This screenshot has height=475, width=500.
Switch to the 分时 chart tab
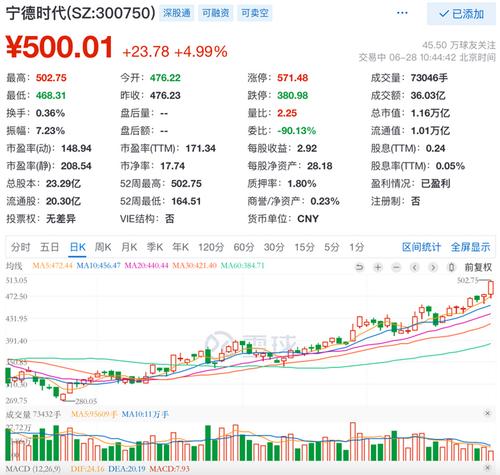20,247
